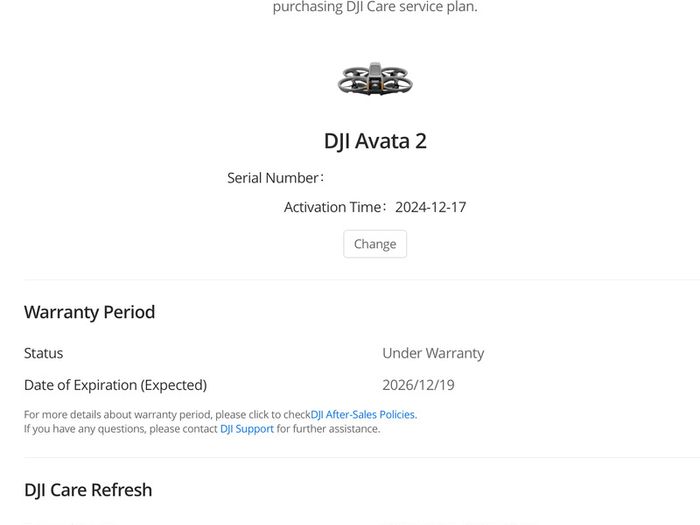The width and height of the screenshot is (700, 525).
Task: Click the Warranty Period heading
Action: point(89,312)
